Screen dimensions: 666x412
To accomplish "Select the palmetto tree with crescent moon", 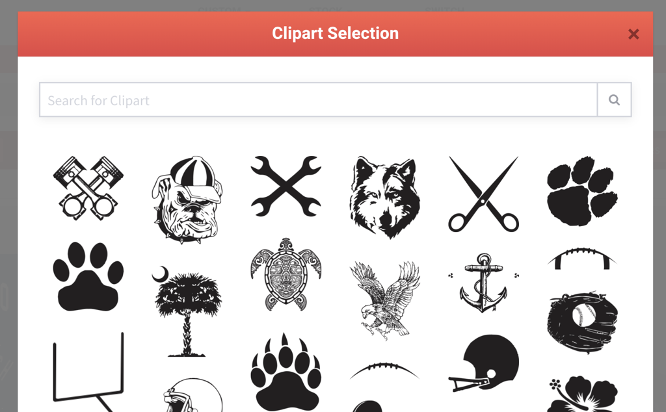I will click(187, 311).
